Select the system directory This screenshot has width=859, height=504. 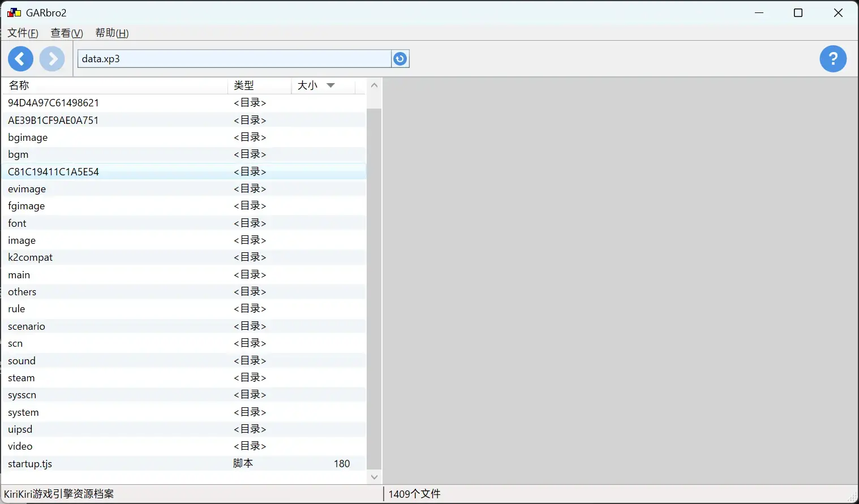(x=184, y=412)
